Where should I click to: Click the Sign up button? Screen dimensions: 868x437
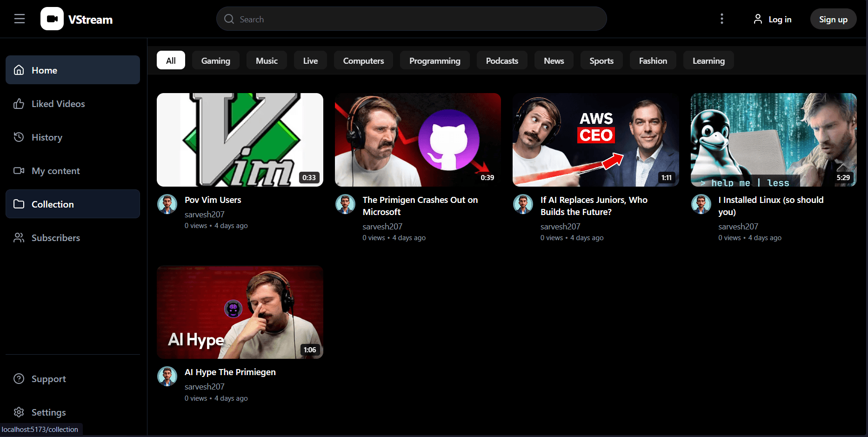[833, 19]
